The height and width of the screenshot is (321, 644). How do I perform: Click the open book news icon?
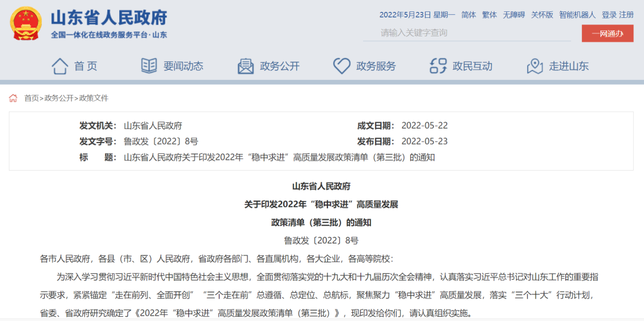[148, 66]
